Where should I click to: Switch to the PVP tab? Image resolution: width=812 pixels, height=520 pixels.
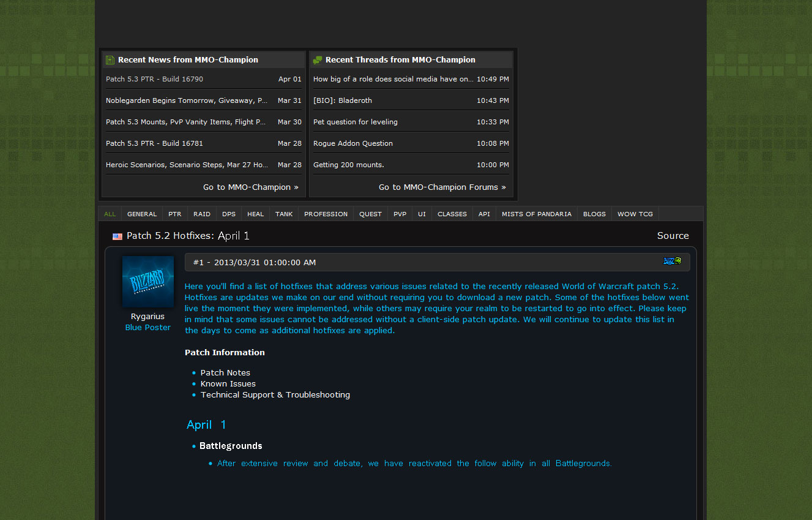[400, 214]
